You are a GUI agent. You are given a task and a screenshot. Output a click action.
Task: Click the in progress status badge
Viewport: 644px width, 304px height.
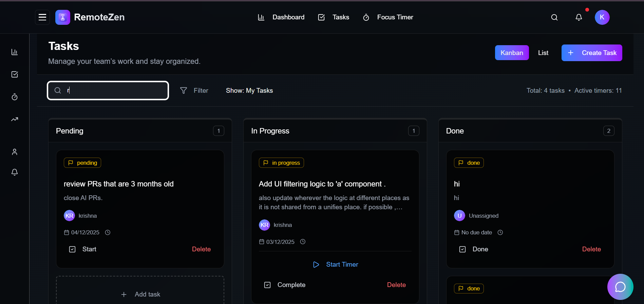[x=281, y=163]
